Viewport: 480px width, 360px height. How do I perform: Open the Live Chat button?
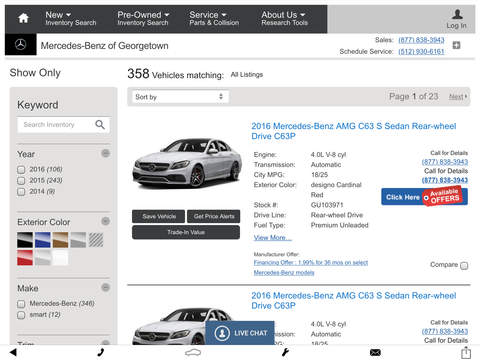[x=240, y=333]
